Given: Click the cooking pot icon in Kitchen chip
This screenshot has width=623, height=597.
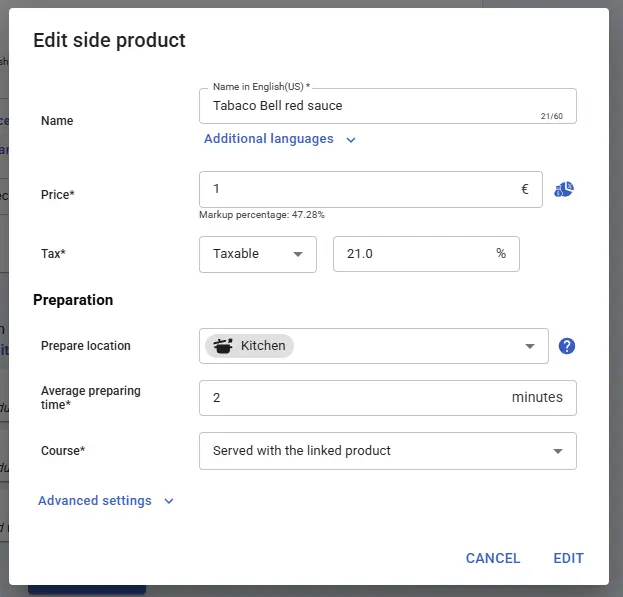Looking at the screenshot, I should tap(223, 346).
